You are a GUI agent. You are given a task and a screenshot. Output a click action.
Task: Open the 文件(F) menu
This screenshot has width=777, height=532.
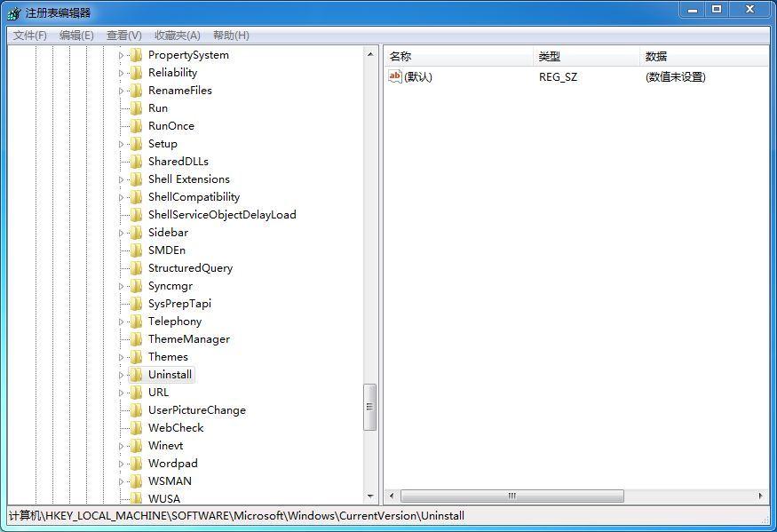tap(29, 36)
